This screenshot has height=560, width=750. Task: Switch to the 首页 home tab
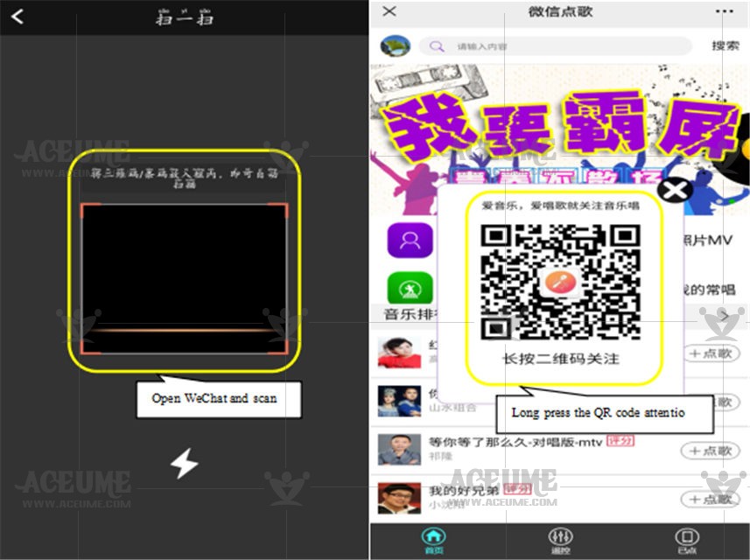click(x=433, y=540)
